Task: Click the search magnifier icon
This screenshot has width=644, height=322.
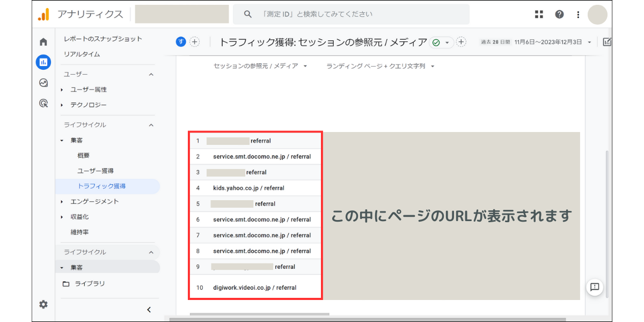Action: click(x=247, y=14)
